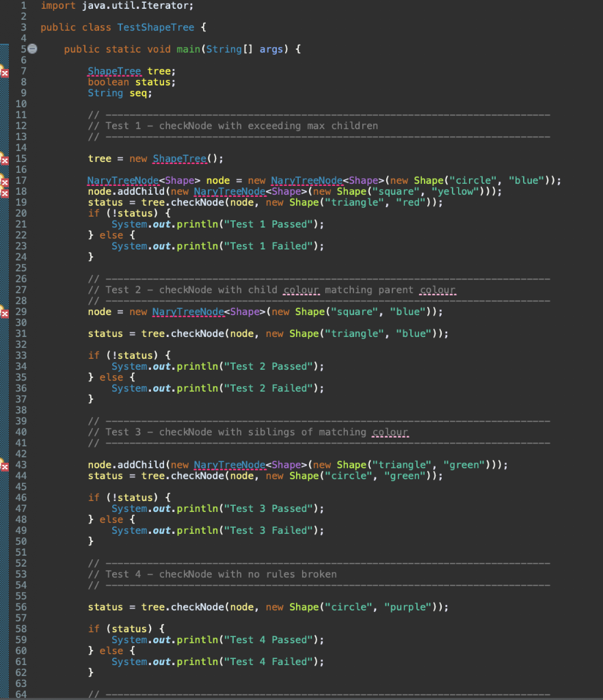Click the import java.util.Iterator statement
Screen dimensions: 603x700
(x=118, y=5)
